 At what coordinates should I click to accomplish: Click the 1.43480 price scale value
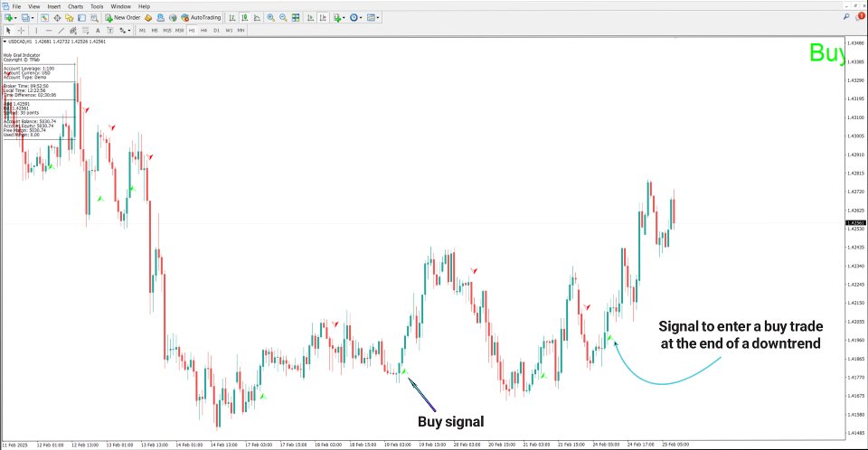pos(856,43)
